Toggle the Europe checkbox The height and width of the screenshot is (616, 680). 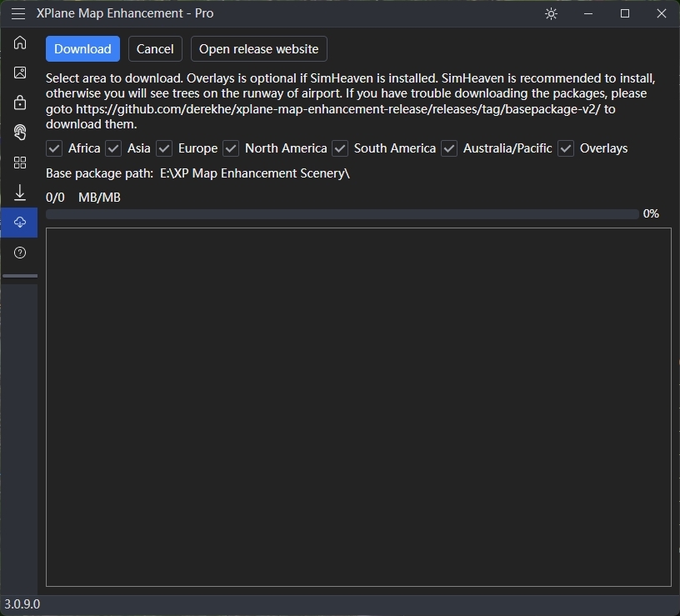click(x=164, y=148)
